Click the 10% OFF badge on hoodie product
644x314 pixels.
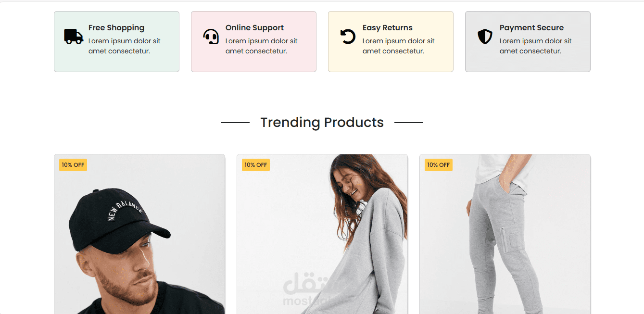tap(256, 165)
